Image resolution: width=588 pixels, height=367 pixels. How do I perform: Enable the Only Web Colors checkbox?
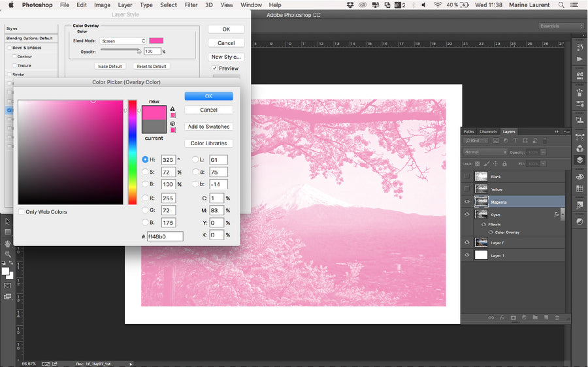(x=22, y=212)
